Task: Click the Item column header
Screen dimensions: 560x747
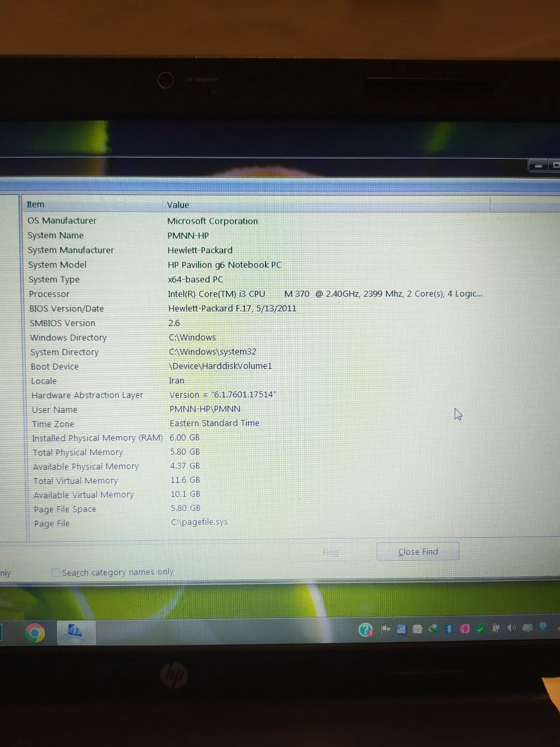Action: pos(93,205)
